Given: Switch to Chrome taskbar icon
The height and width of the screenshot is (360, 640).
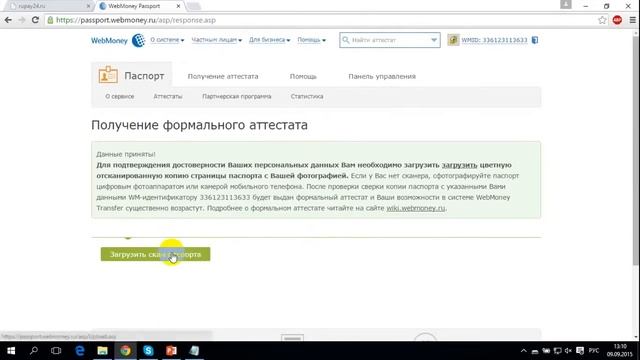Looking at the screenshot, I should [125, 351].
